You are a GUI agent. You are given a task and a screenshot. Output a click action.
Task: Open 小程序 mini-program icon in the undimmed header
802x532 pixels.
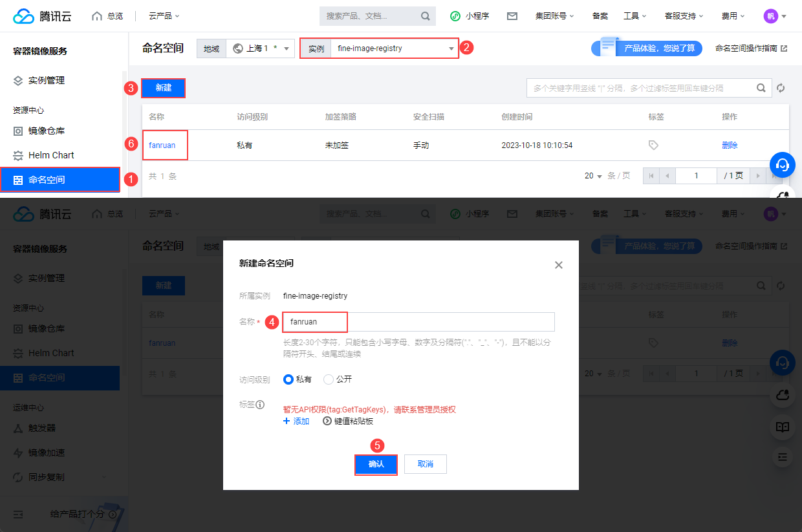point(455,16)
